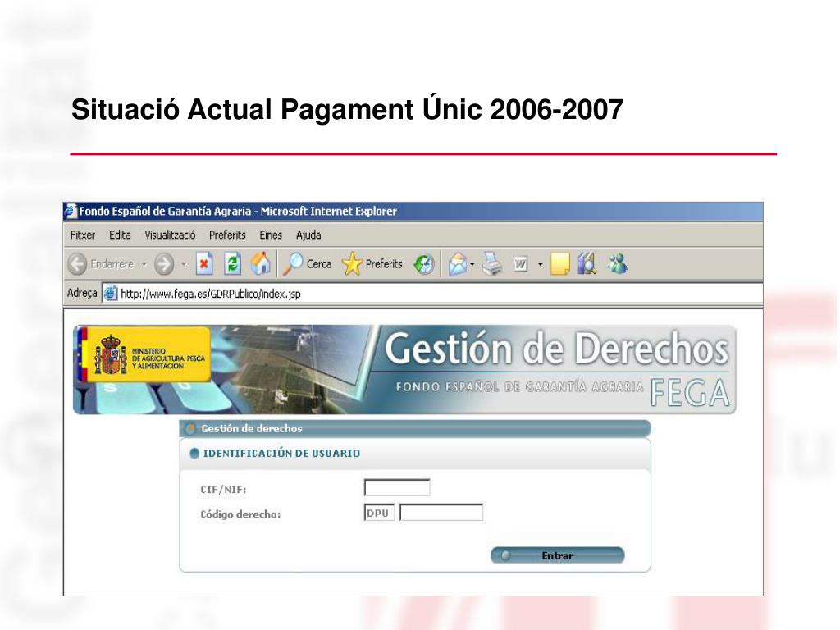Open the Visualització menu

pos(170,235)
